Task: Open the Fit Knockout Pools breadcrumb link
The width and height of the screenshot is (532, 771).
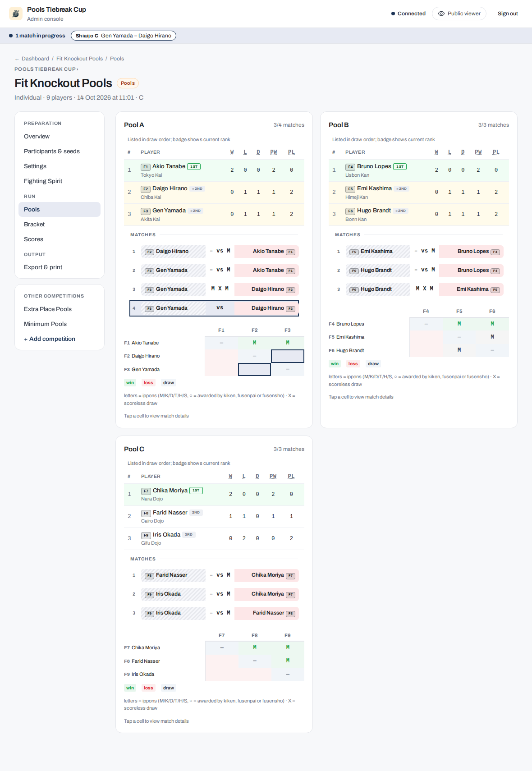Action: (79, 59)
